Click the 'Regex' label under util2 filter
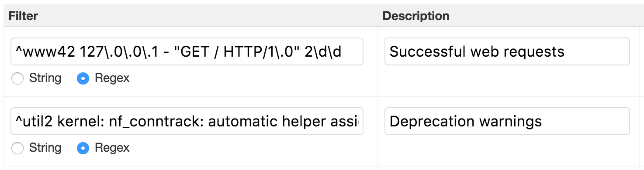This screenshot has height=170, width=644. coord(112,148)
